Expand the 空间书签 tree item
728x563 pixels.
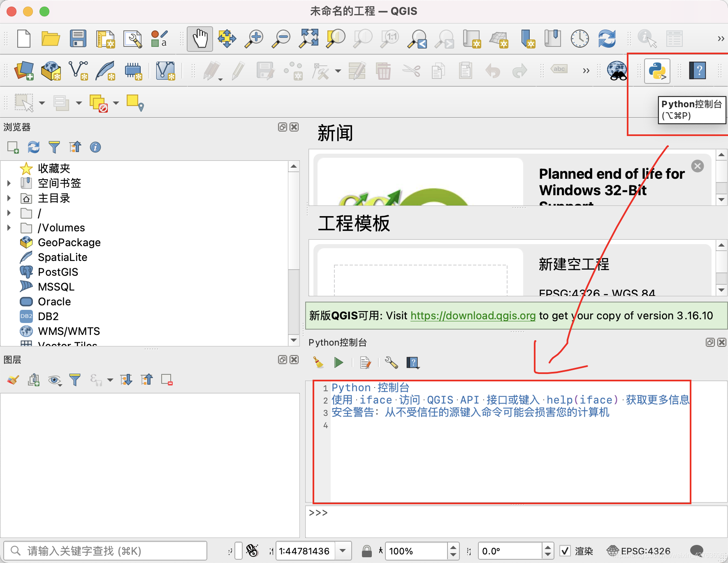9,183
